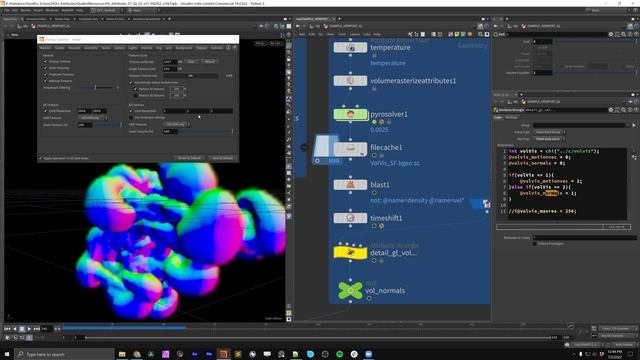Select the timeshift1 node
The width and height of the screenshot is (640, 360).
tap(350, 218)
